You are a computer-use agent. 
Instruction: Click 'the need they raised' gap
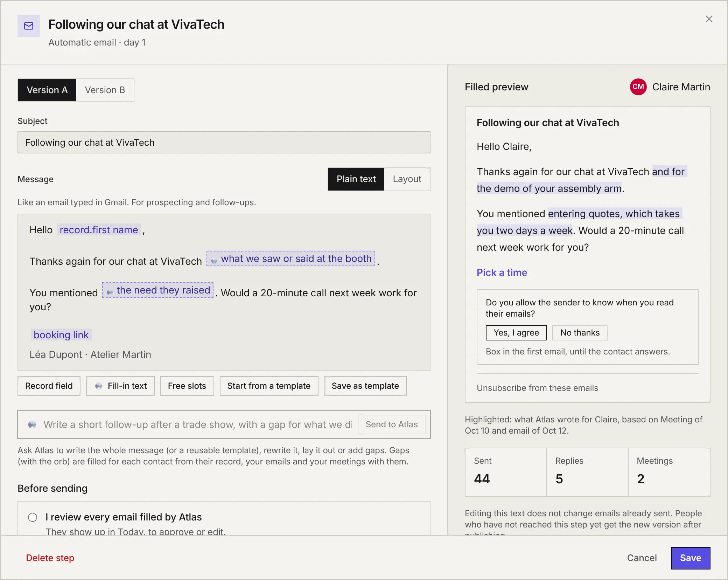click(158, 290)
